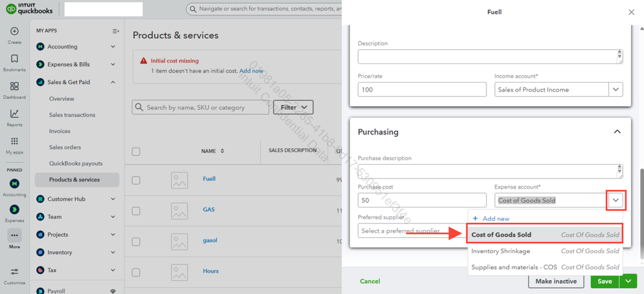644x294 pixels.
Task: Open My apps grid icon
Action: point(14,141)
